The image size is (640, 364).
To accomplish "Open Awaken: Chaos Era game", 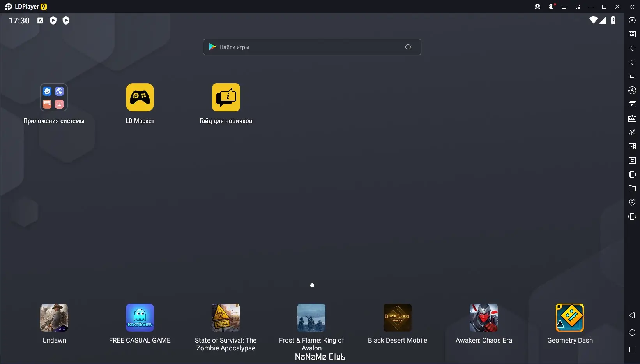I will 484,318.
